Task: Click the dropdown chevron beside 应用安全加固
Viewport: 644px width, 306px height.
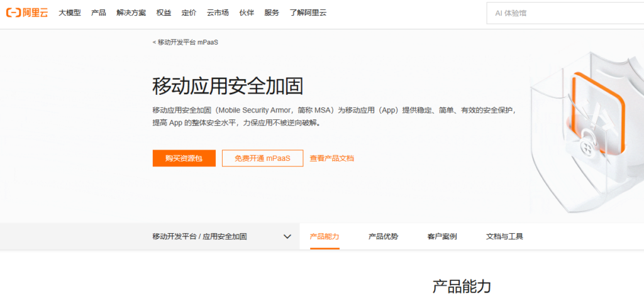Action: coord(287,237)
